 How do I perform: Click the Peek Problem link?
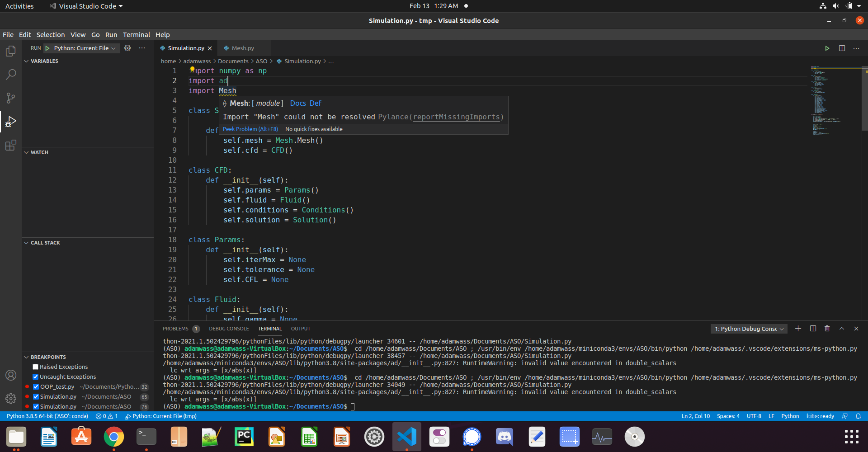pos(250,129)
